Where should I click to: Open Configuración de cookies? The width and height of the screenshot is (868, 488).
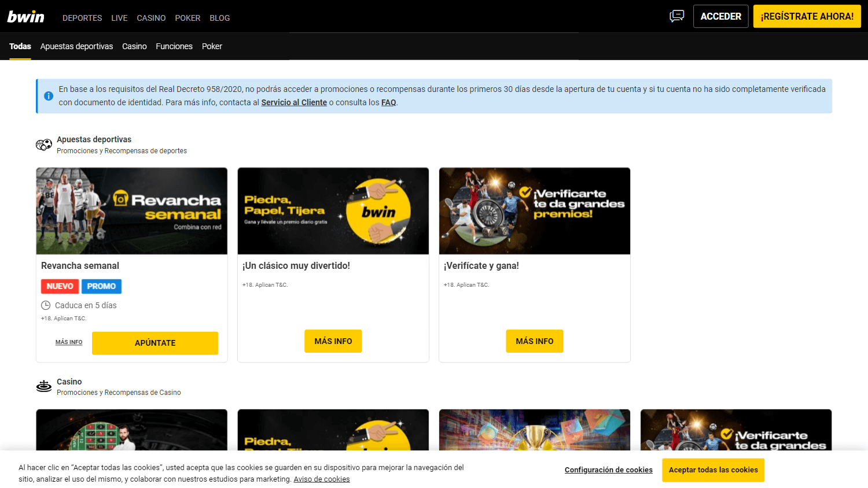coord(609,470)
